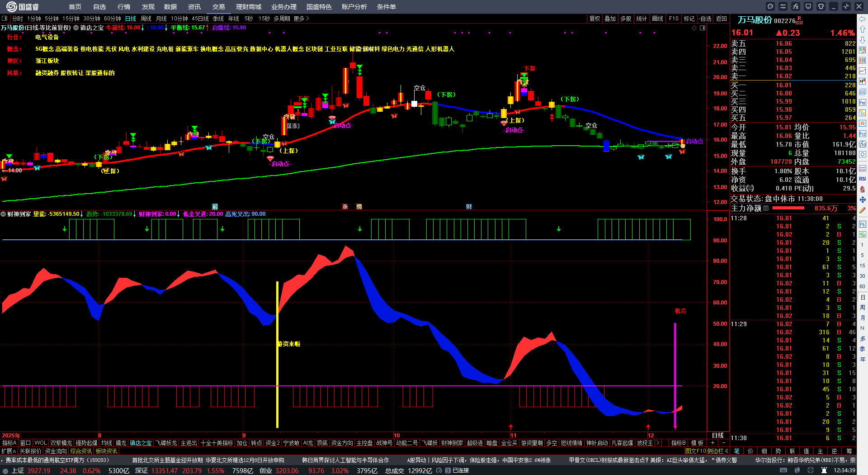Image resolution: width=868 pixels, height=475 pixels.
Task: Open the message chat icon in title bar
Action: click(770, 6)
